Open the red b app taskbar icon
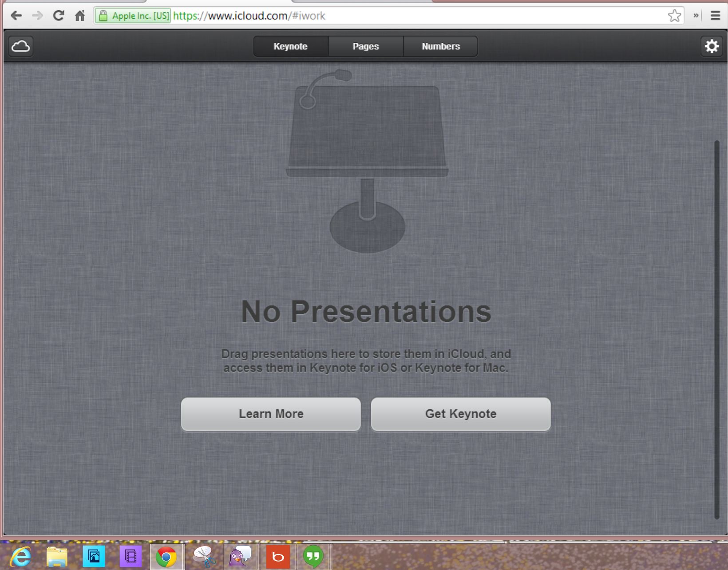Viewport: 728px width, 570px height. [x=278, y=557]
